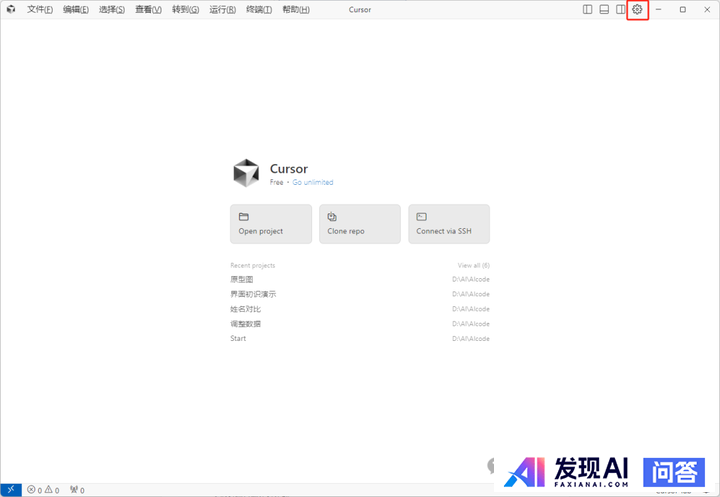Image resolution: width=720 pixels, height=497 pixels.
Task: Click the forwarded ports indicator in status bar
Action: 77,490
